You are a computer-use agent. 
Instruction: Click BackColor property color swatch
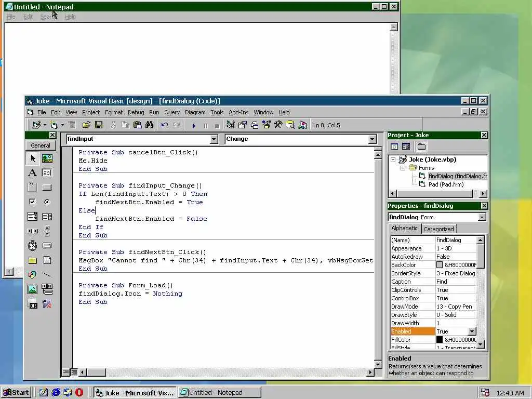tap(440, 265)
